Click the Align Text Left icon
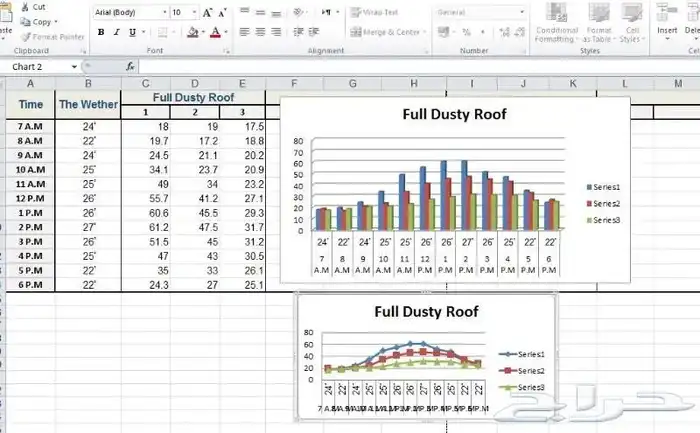The height and width of the screenshot is (433, 700). click(x=245, y=32)
